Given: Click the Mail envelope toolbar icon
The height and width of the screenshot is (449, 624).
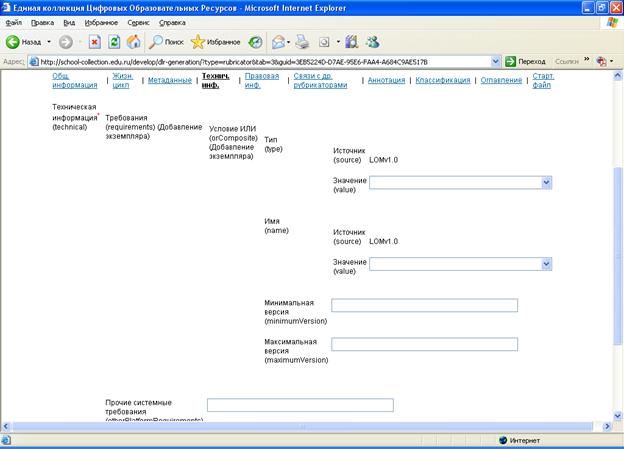Looking at the screenshot, I should [278, 42].
